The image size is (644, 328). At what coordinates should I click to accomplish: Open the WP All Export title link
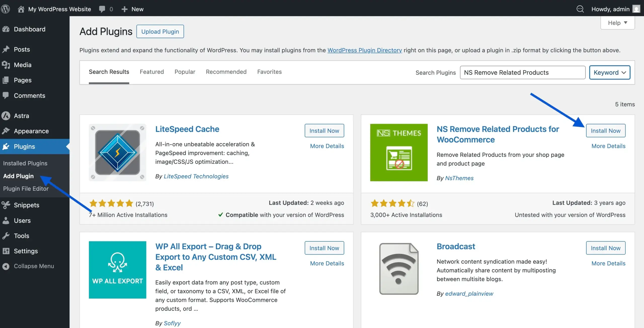[216, 257]
